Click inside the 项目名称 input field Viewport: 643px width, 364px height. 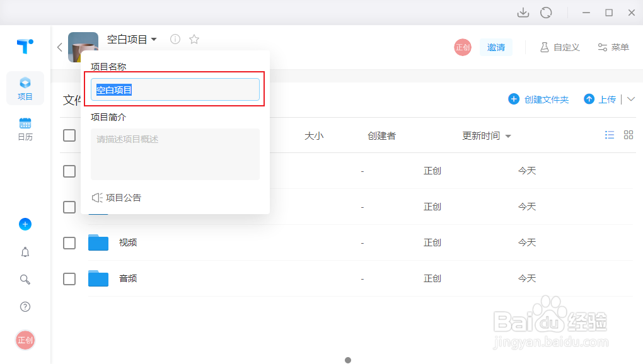[x=175, y=89]
